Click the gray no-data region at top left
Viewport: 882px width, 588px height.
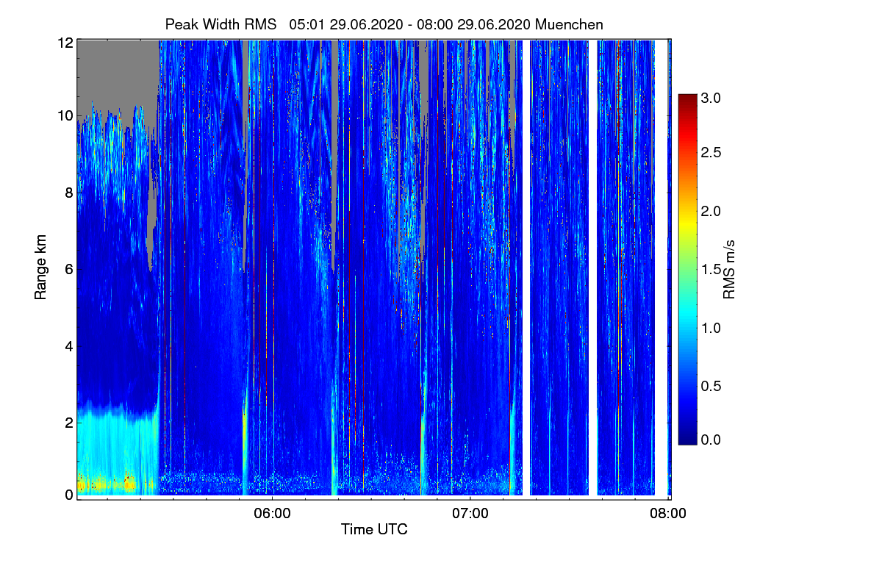point(118,73)
